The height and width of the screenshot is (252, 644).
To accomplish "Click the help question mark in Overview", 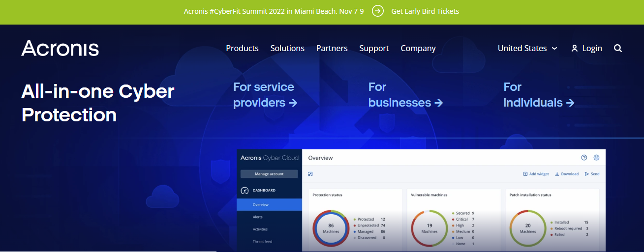I will pyautogui.click(x=584, y=158).
